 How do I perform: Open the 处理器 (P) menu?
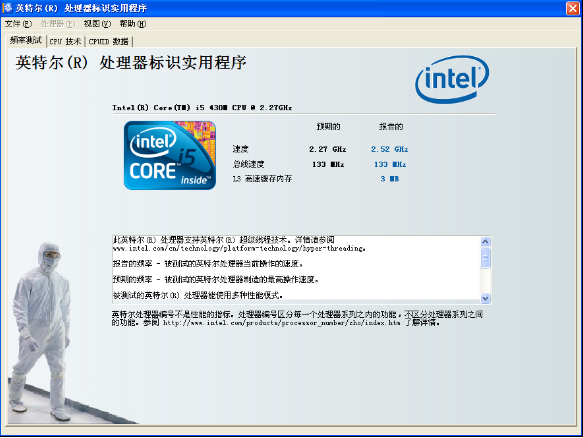[x=58, y=24]
